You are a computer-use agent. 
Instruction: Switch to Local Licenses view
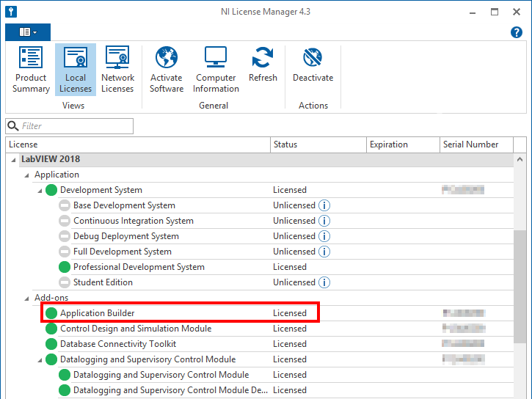pyautogui.click(x=76, y=70)
